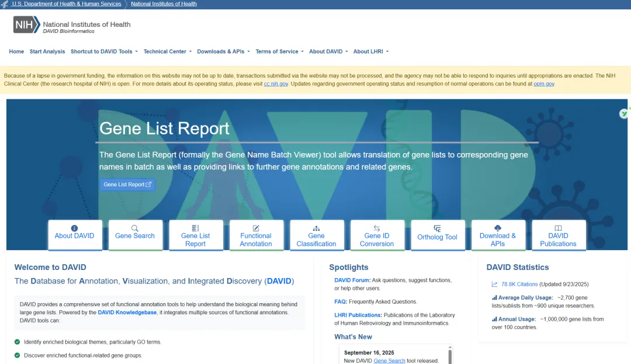Screen dimensions: 631x364
Task: Click the bar chart icon beside Annual Usage
Action: (x=494, y=319)
